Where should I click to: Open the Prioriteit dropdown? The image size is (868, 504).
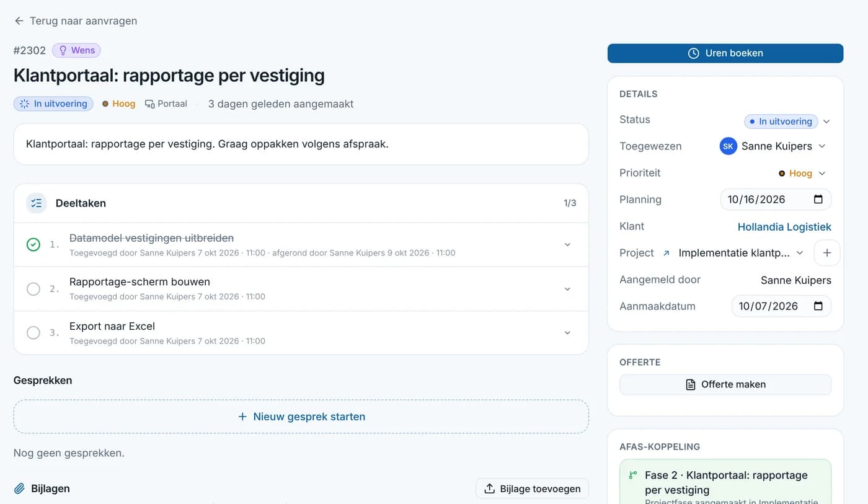pos(803,174)
